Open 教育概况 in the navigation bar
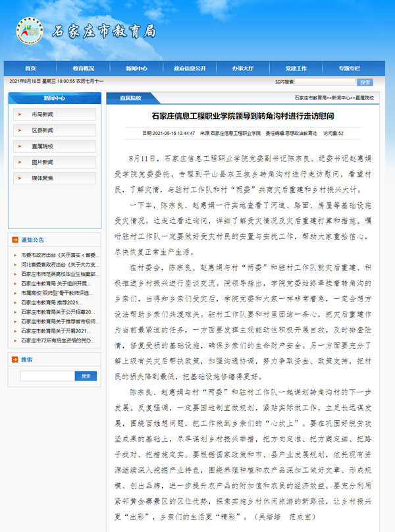The height and width of the screenshot is (532, 395). [x=84, y=68]
